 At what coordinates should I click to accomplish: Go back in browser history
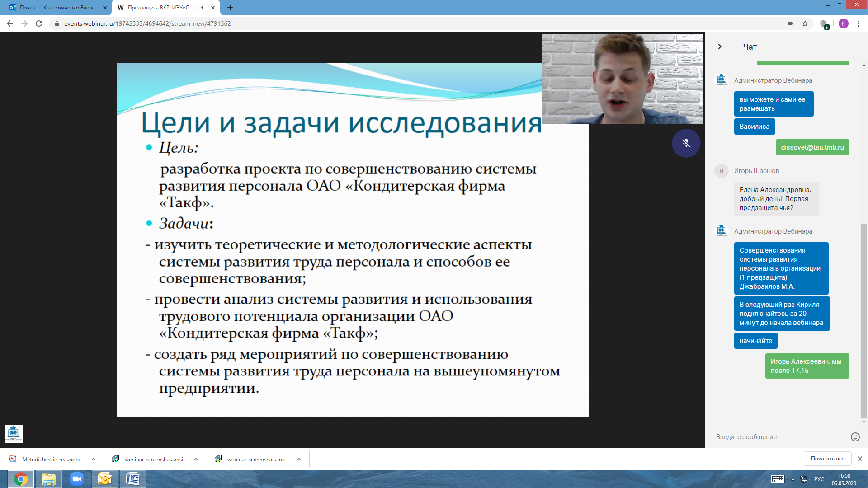click(x=10, y=23)
